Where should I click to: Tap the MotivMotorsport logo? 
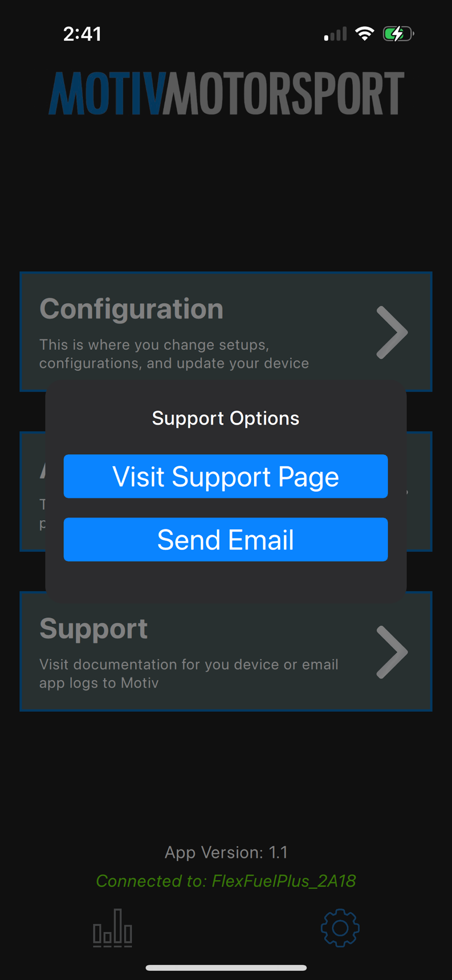coord(226,93)
